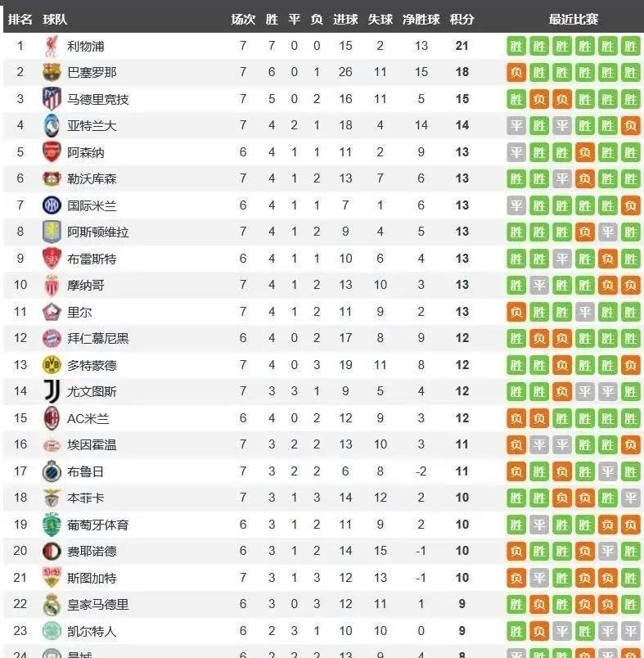Screen dimensions: 644x658
Task: Click the Bayern Munich crest icon
Action: tap(52, 338)
